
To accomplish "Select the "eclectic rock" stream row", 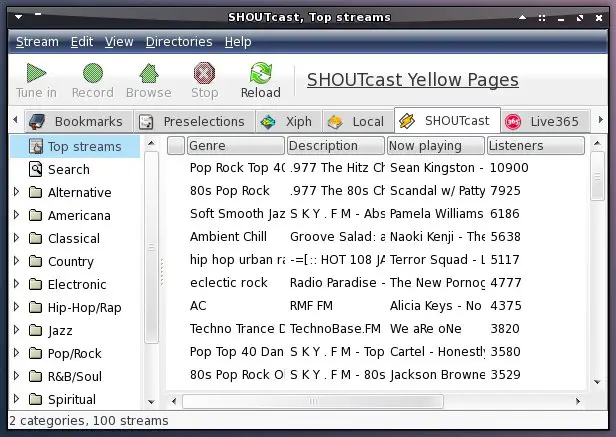I will (376, 283).
